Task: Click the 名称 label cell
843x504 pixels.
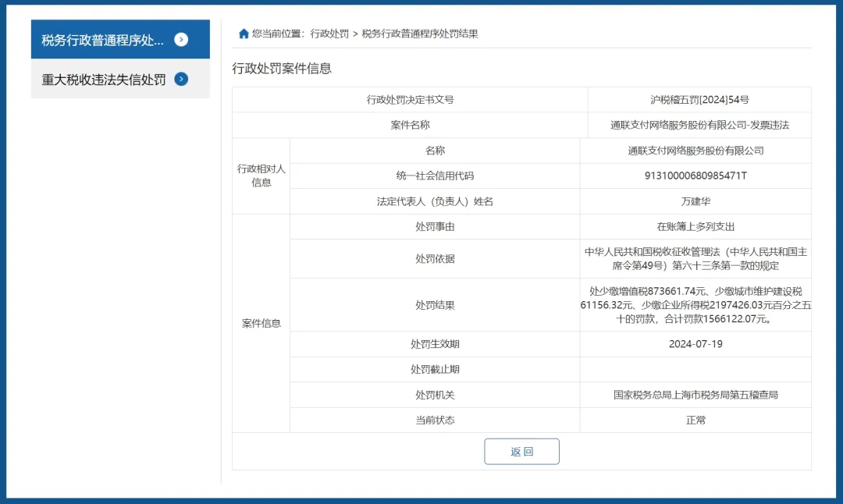Action: pyautogui.click(x=435, y=151)
